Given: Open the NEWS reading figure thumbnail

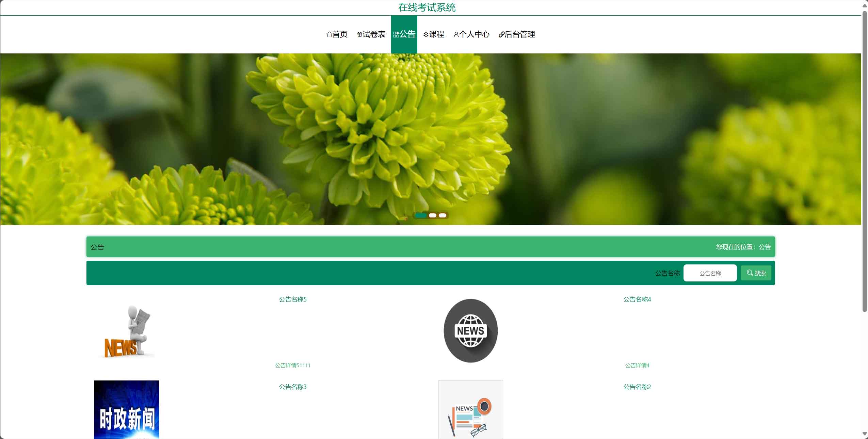Looking at the screenshot, I should [126, 330].
